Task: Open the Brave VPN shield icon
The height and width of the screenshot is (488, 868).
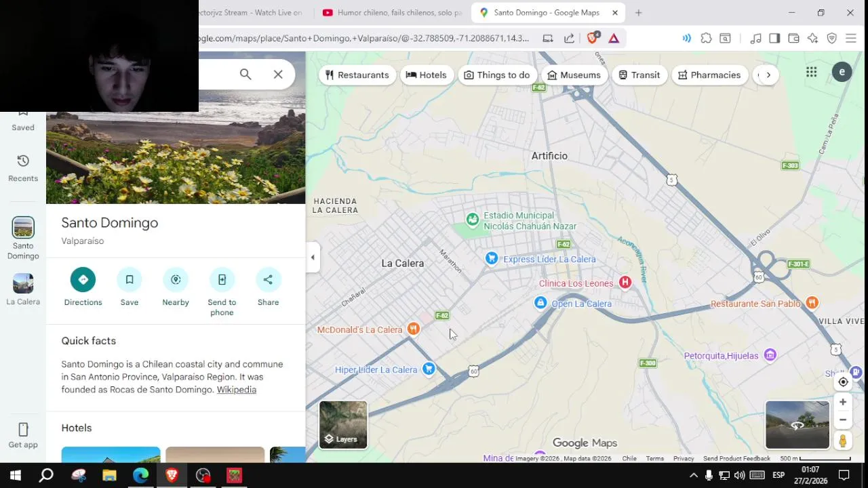Action: (x=831, y=39)
